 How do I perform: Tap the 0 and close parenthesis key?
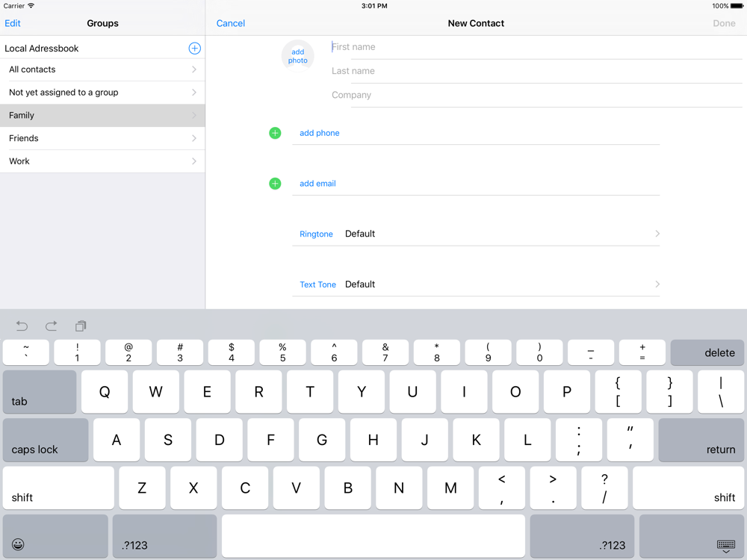[x=539, y=352]
